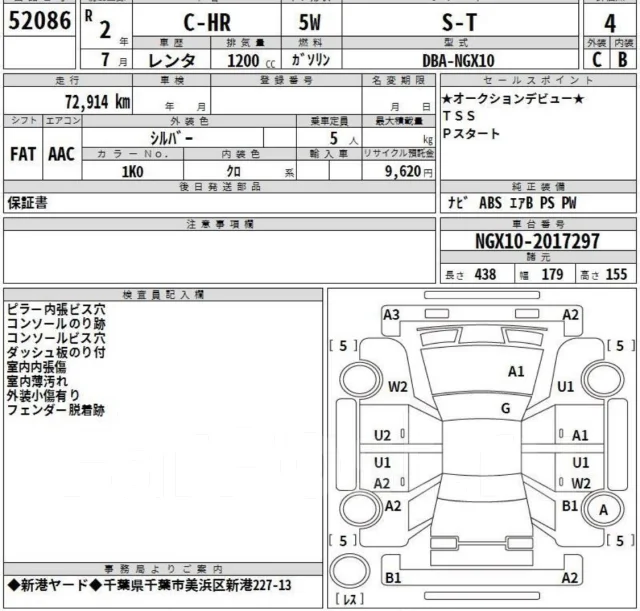Screen dimensions: 640x611
Task: Click PW in genuine equipment
Action: 569,203
